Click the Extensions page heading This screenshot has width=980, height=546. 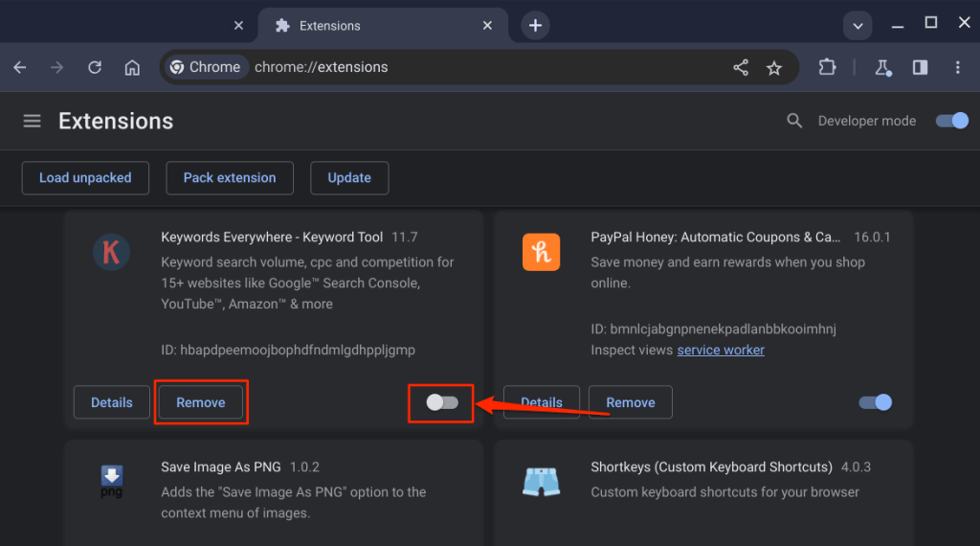pyautogui.click(x=116, y=121)
